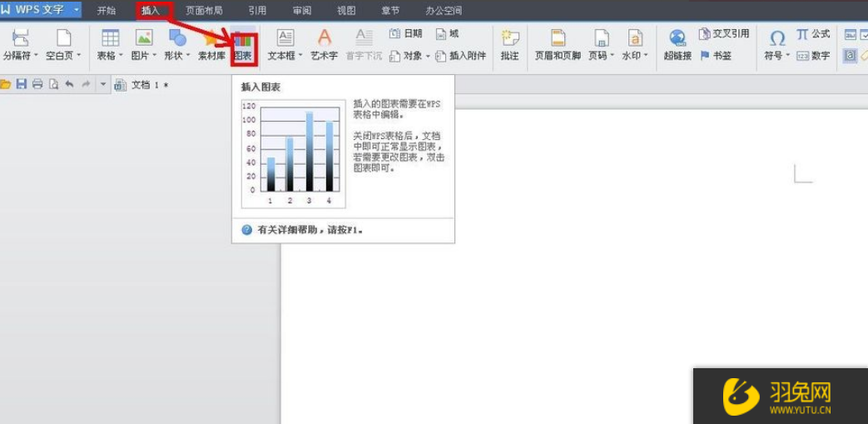Open the 章节 tab
The height and width of the screenshot is (424, 868).
(391, 10)
